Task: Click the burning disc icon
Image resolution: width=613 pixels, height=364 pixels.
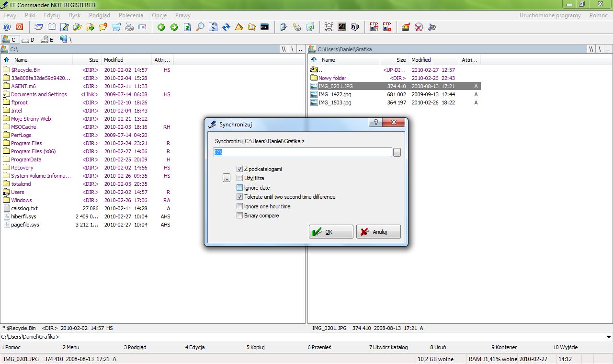Action: [x=406, y=27]
